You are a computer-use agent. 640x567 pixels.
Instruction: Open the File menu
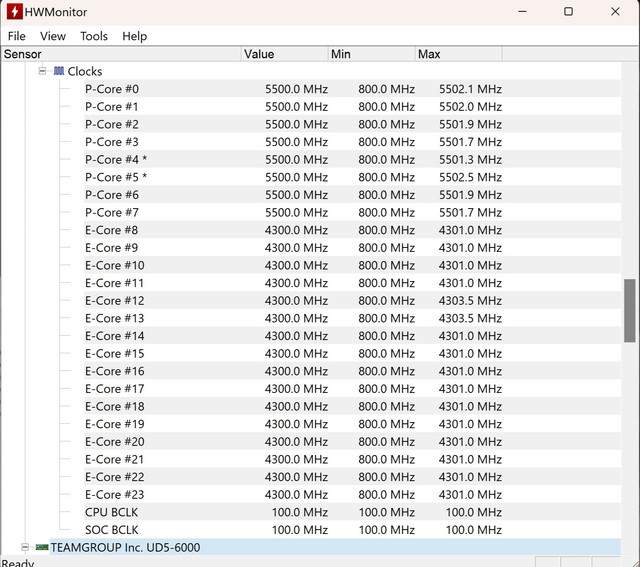[17, 36]
